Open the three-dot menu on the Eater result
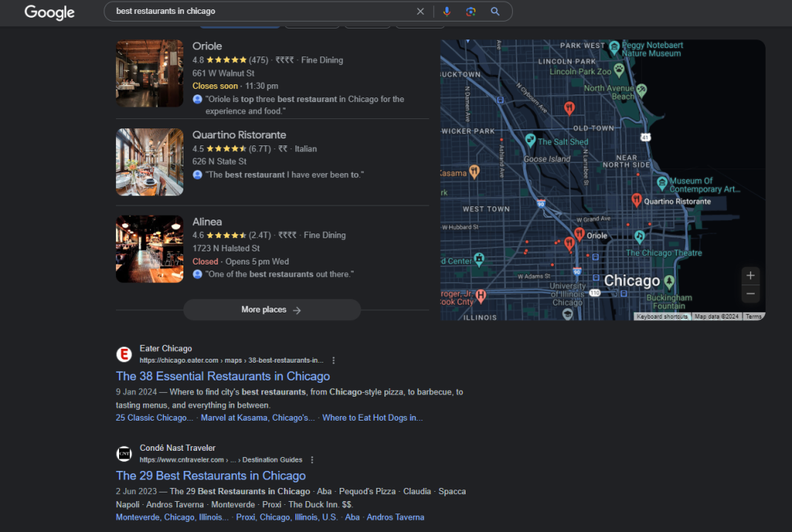792x532 pixels. 333,360
